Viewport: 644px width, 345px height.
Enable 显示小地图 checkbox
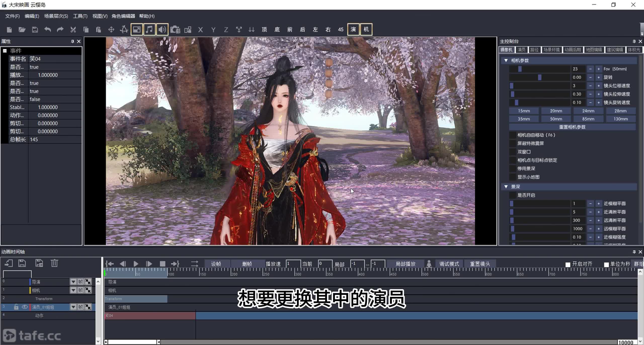pos(512,177)
